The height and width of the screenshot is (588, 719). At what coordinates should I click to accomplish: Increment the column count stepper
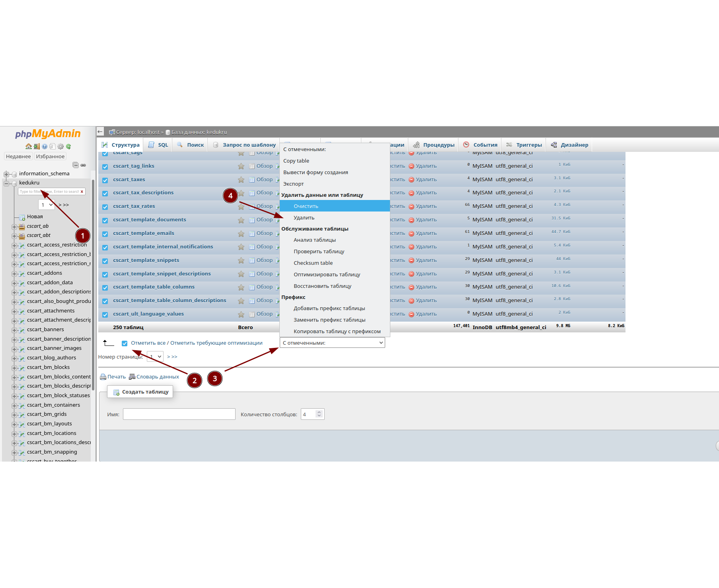coord(319,412)
